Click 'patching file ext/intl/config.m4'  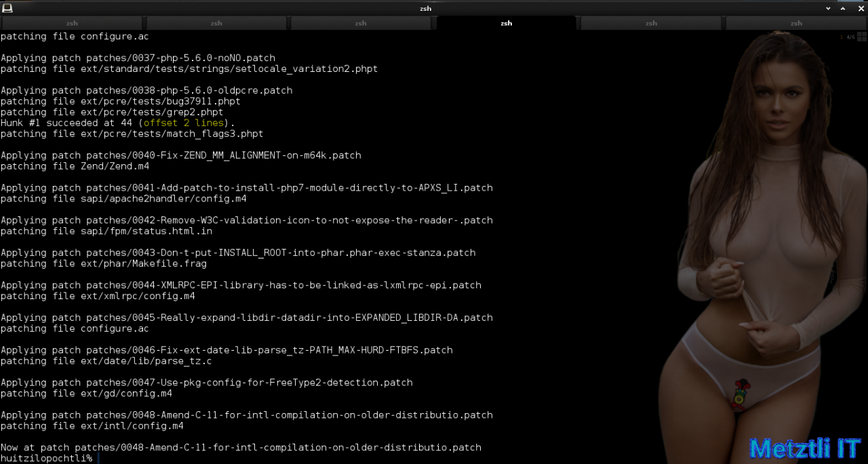click(x=92, y=426)
